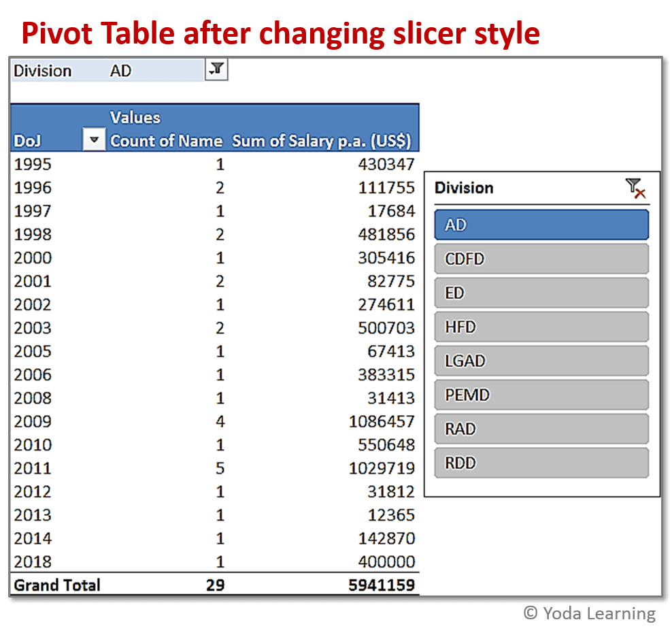
Task: Select RAD in the Division slicer
Action: pyautogui.click(x=541, y=429)
